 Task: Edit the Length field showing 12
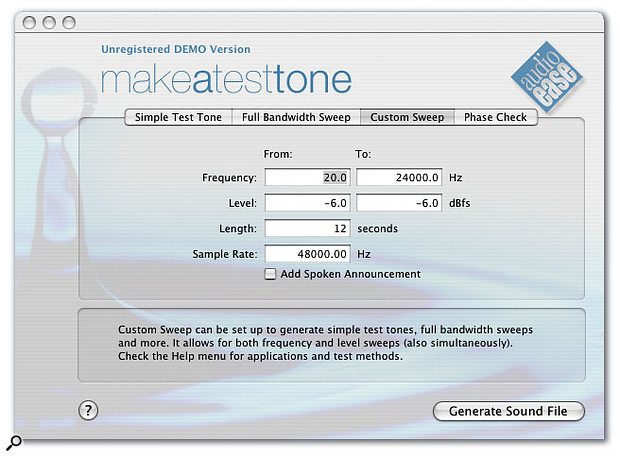[x=308, y=228]
